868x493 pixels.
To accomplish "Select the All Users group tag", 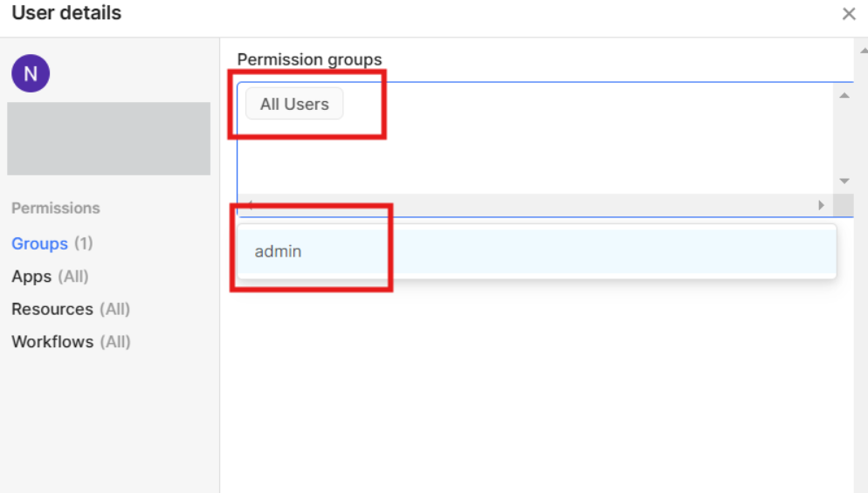I will tap(294, 104).
